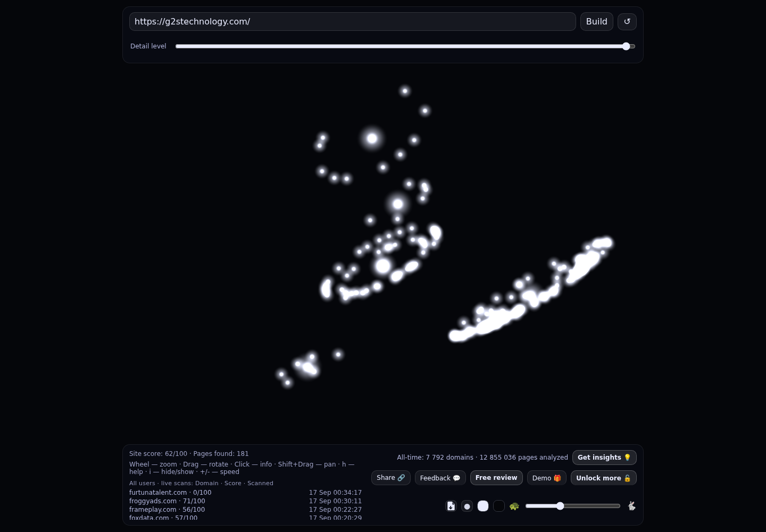
Task: Select the furtunatalent.com scan row
Action: click(245, 493)
